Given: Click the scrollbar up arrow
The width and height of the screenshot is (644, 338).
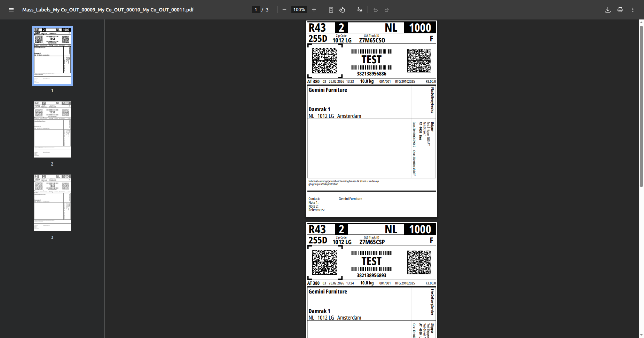Looking at the screenshot, I should (x=641, y=22).
